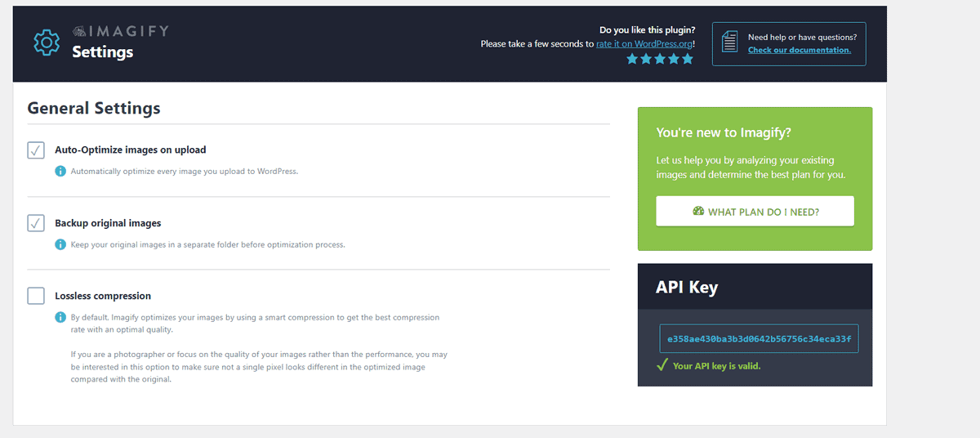Open the rate it on WordPress.org link
Viewport: 980px width, 438px height.
644,43
